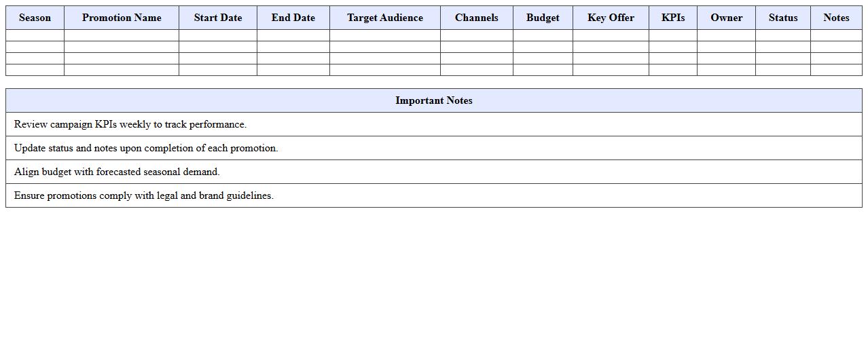This screenshot has width=868, height=340.
Task: Select the 'Review campaign KPIs weekly' note
Action: [130, 124]
